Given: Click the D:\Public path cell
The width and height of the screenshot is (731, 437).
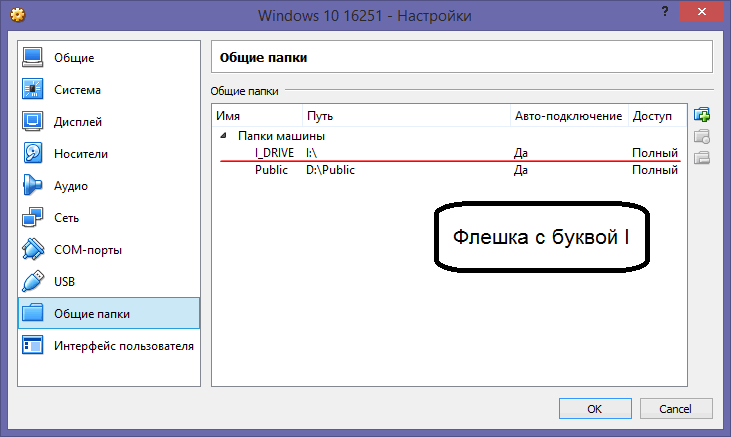Looking at the screenshot, I should click(330, 170).
